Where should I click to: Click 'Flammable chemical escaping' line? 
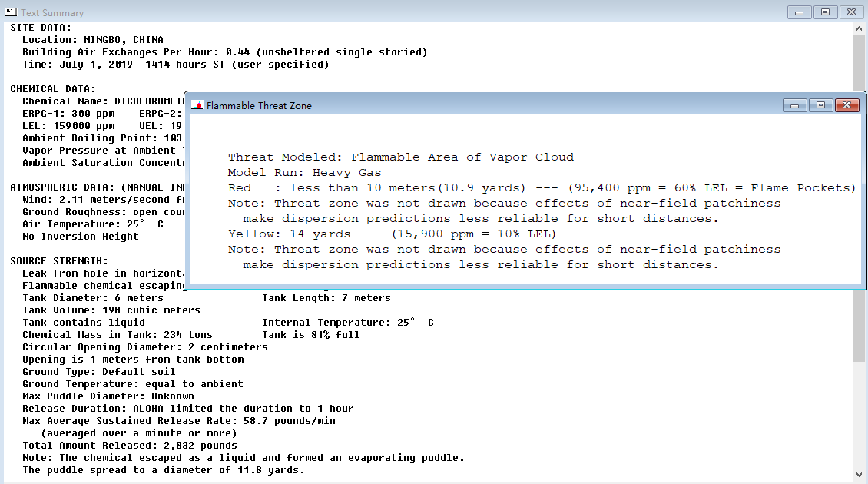tap(102, 286)
